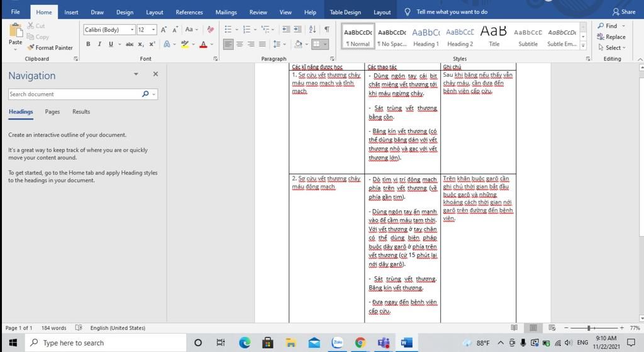Click the Search document field
The height and width of the screenshot is (352, 644).
74,94
